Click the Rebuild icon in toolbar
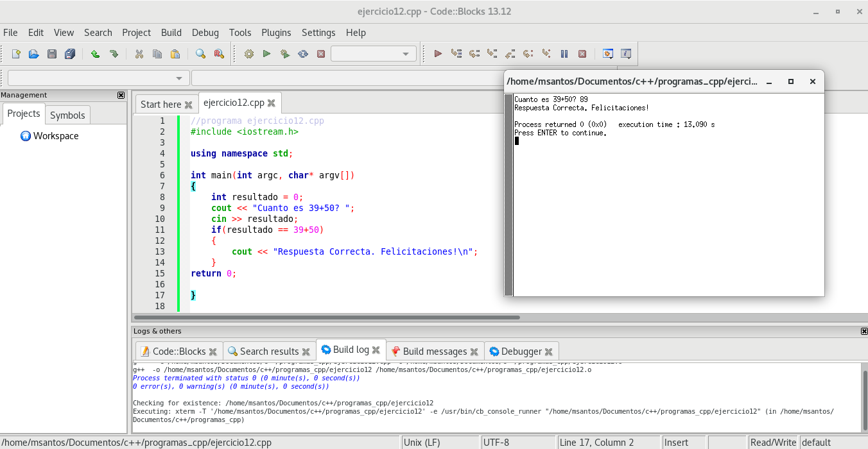Screen dimensions: 868x449 point(302,54)
